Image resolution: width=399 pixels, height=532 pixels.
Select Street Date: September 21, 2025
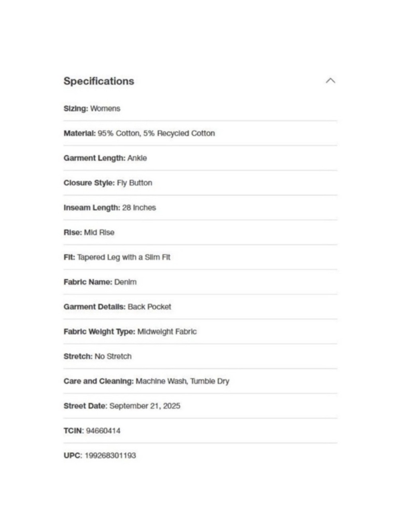(122, 406)
